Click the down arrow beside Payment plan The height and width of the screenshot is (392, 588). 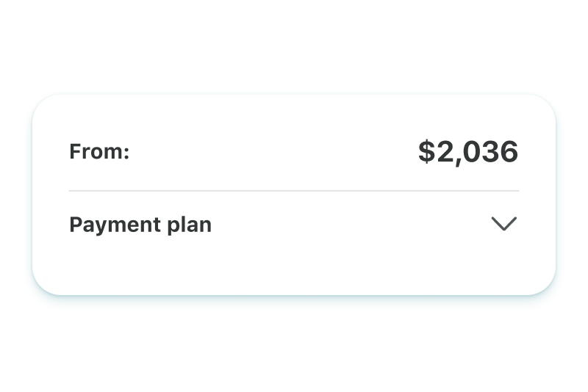(x=503, y=224)
